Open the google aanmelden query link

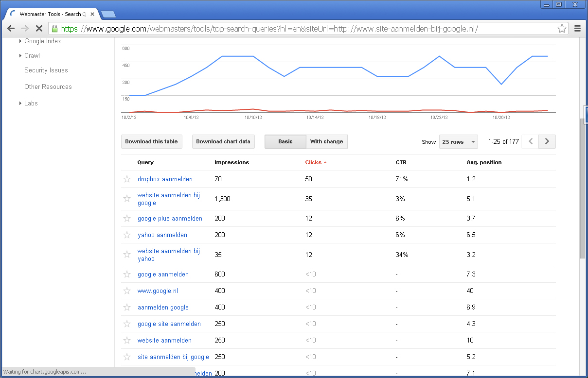[x=163, y=275]
